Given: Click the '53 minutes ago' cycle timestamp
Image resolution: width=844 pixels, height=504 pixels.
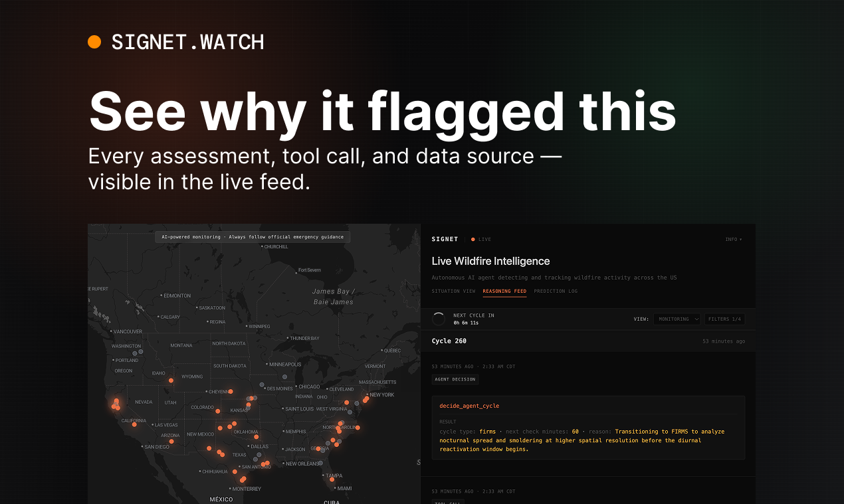Looking at the screenshot, I should pos(724,341).
